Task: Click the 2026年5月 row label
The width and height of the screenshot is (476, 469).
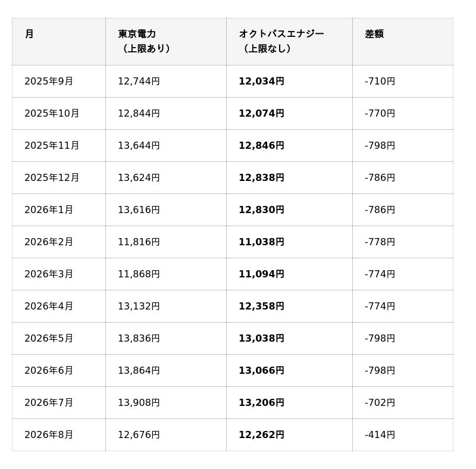Action: pos(49,339)
